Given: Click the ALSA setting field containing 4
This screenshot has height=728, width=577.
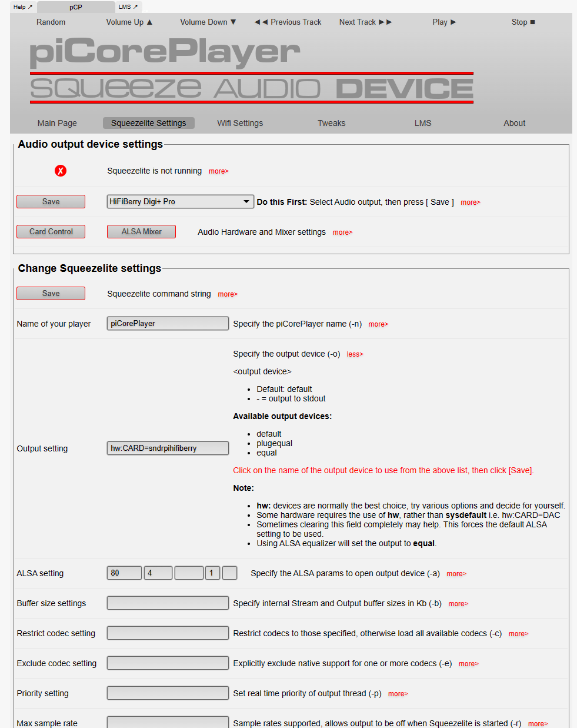Looking at the screenshot, I should click(x=158, y=573).
